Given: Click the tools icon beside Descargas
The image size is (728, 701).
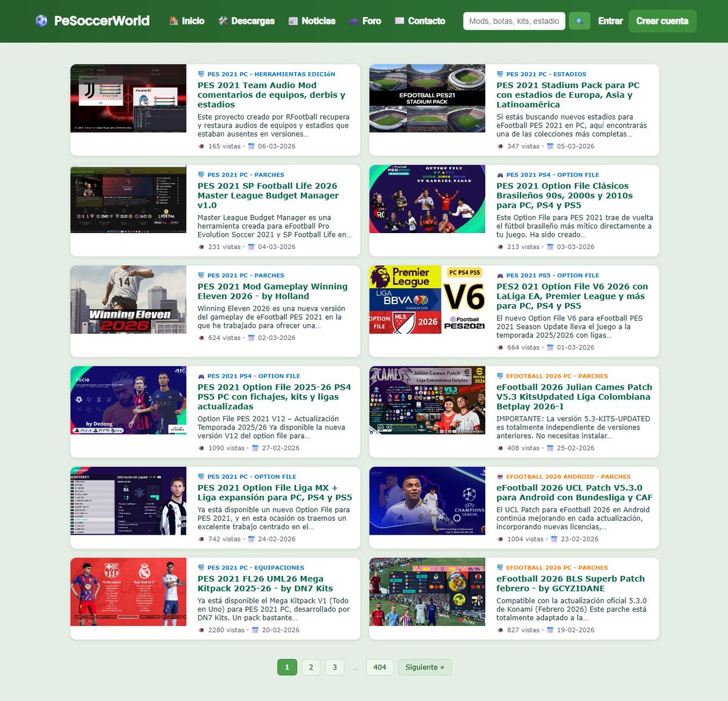Looking at the screenshot, I should (223, 21).
